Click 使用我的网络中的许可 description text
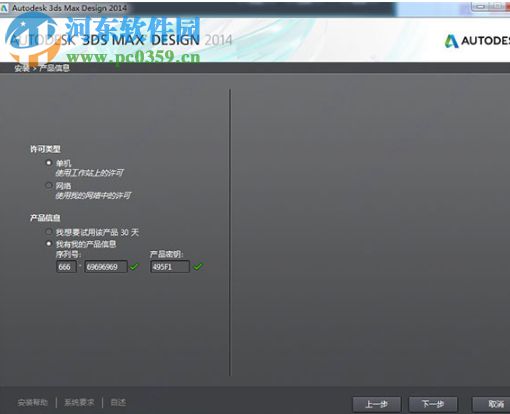 coord(93,195)
